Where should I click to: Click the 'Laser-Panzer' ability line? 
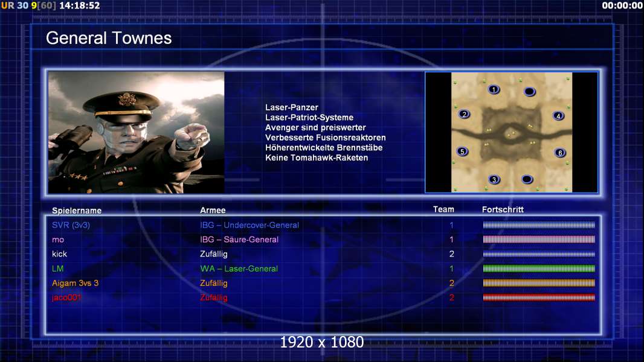pyautogui.click(x=292, y=107)
